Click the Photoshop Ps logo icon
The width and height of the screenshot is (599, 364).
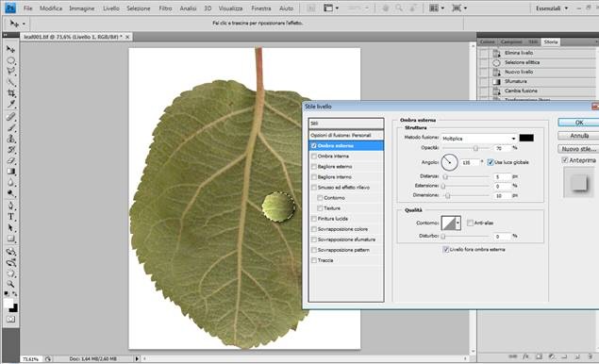tap(10, 8)
